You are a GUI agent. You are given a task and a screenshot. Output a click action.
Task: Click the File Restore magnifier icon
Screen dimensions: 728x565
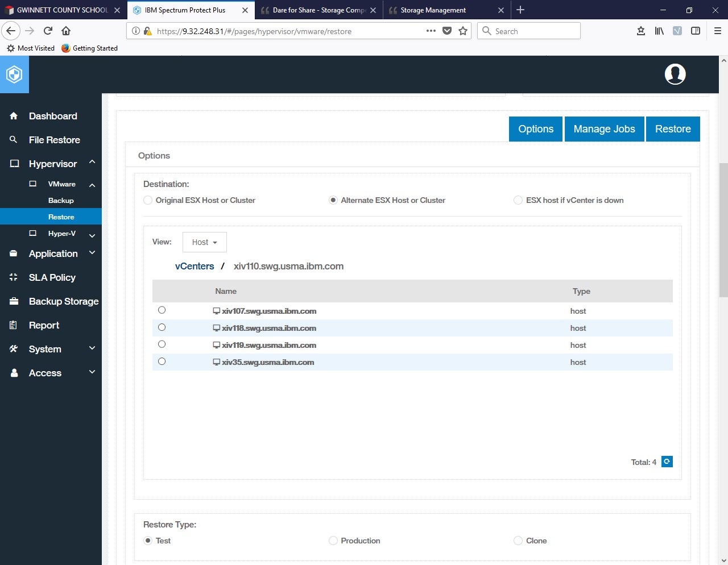[x=13, y=139]
